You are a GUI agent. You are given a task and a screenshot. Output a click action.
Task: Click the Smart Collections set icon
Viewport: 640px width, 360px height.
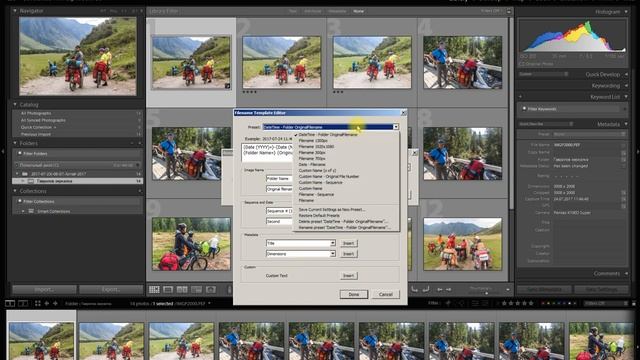[31, 211]
